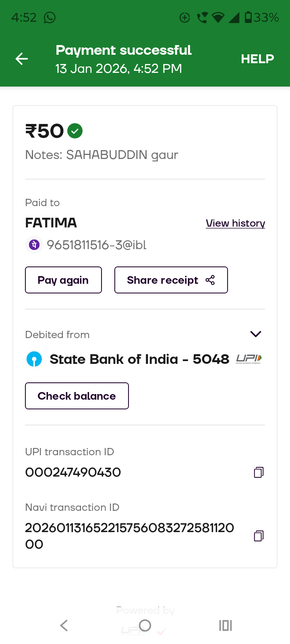Tap State Bank of India - 5048 account

(x=139, y=359)
